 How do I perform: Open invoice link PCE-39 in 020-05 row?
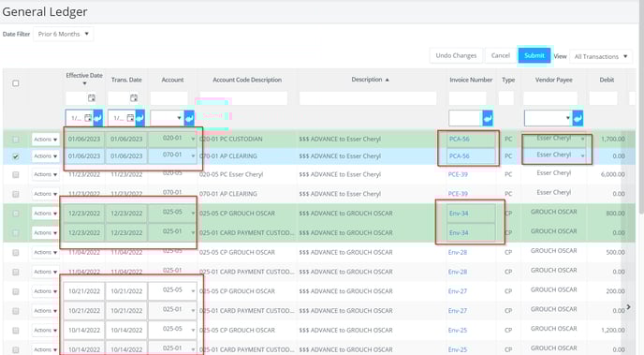point(458,174)
